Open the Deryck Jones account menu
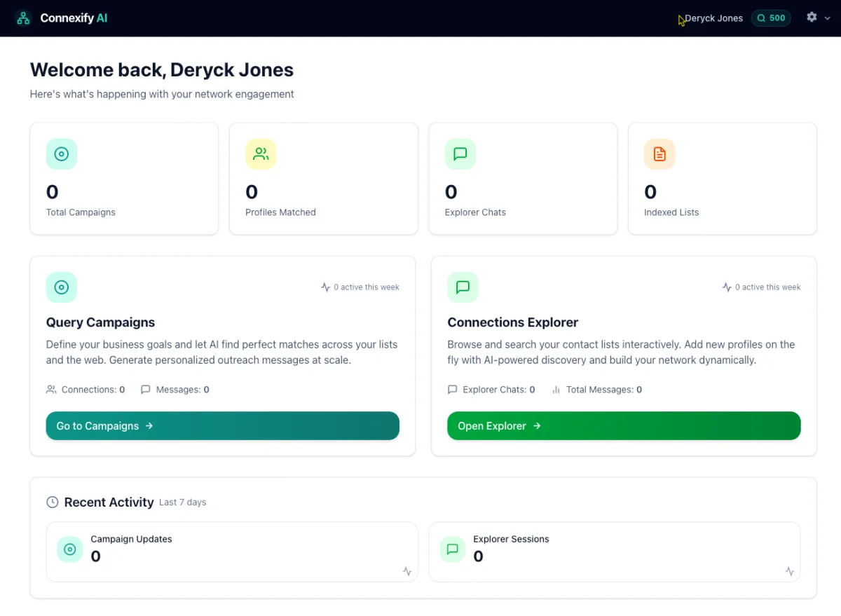 coord(714,18)
